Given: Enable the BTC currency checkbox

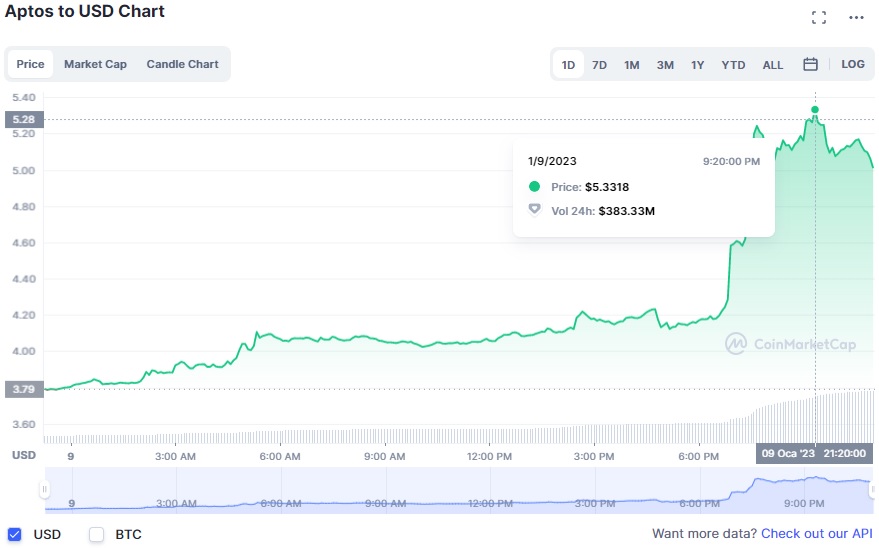Looking at the screenshot, I should point(96,535).
